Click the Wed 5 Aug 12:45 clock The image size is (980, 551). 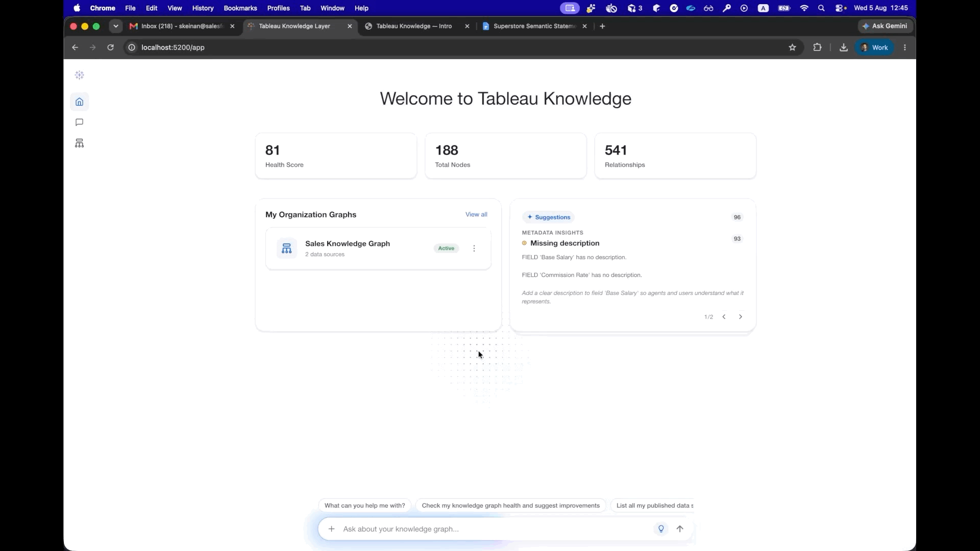pyautogui.click(x=880, y=8)
